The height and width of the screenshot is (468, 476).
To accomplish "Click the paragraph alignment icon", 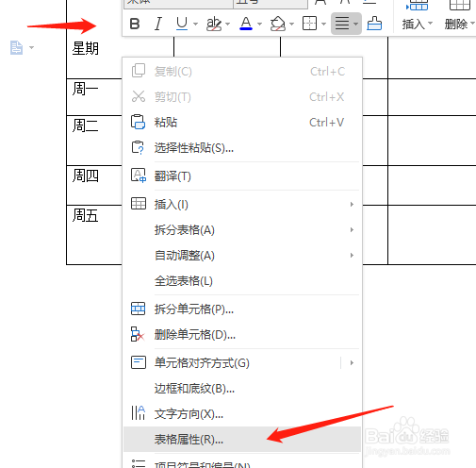I will coord(342,24).
